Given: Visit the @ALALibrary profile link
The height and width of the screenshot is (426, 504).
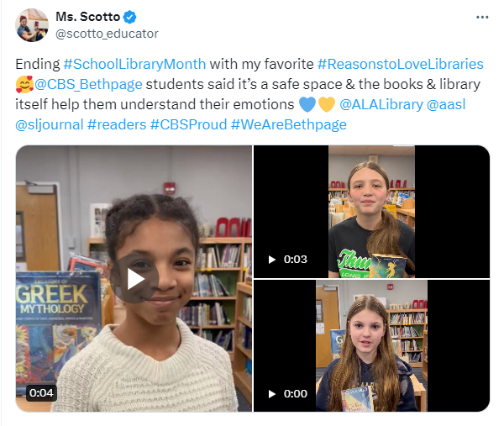Looking at the screenshot, I should [x=381, y=104].
